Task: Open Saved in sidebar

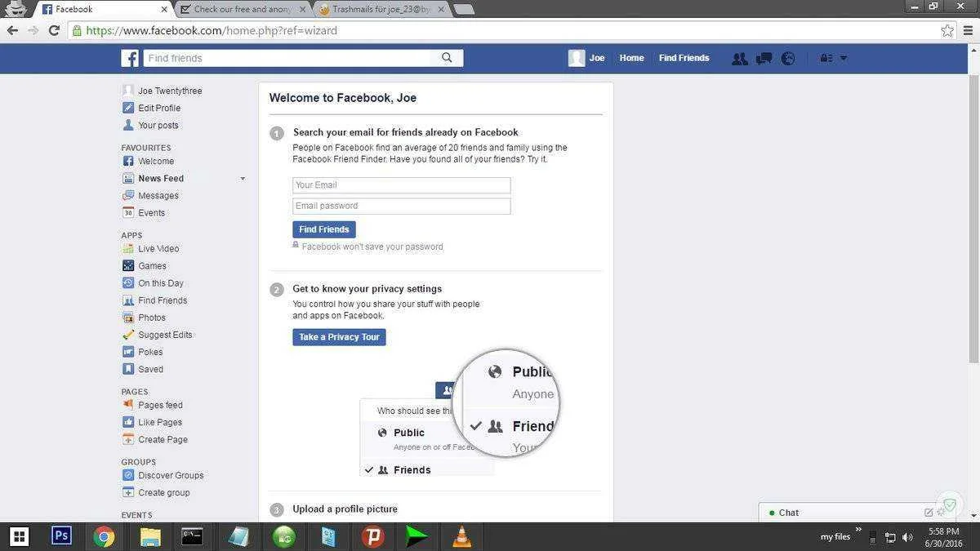Action: (x=151, y=368)
